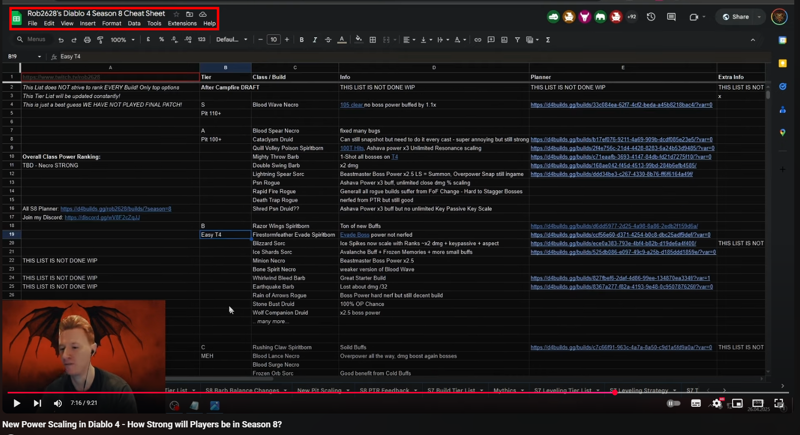
Task: Open the zoom 100% dropdown
Action: pos(123,40)
